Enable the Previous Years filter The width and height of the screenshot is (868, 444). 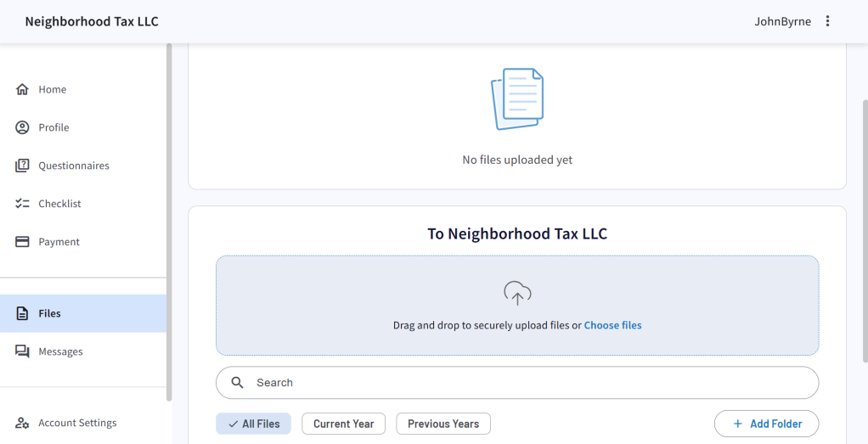point(443,424)
